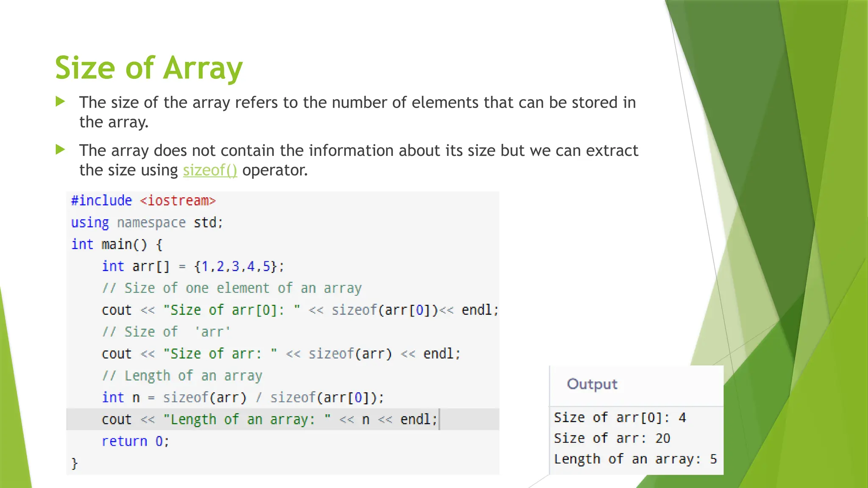868x488 pixels.
Task: Click the 'int main() {' line
Action: click(117, 244)
